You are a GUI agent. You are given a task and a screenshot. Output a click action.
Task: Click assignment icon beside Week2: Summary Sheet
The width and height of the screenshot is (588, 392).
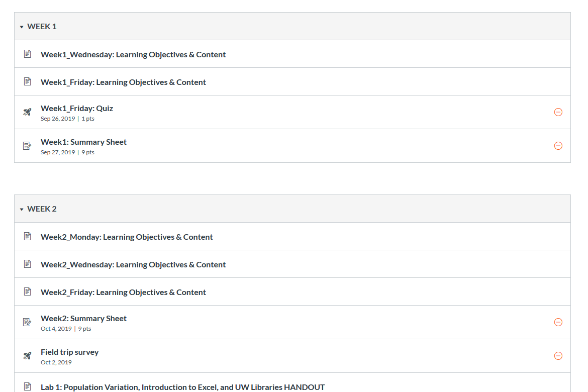pos(27,322)
